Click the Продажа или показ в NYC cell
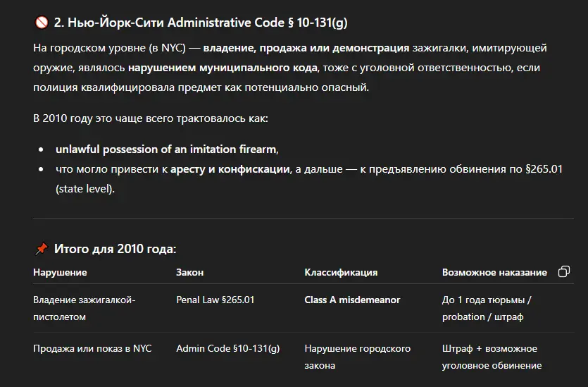Viewport: 588px width, 387px height. click(92, 348)
